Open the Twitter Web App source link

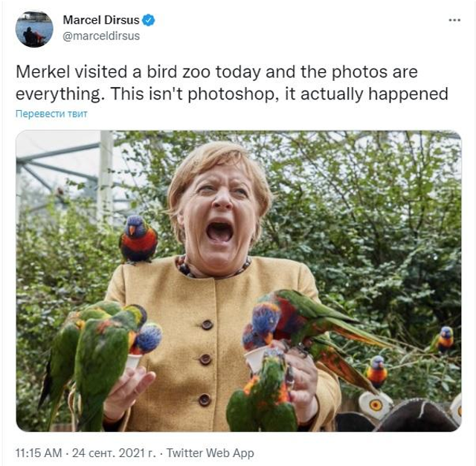(x=210, y=453)
